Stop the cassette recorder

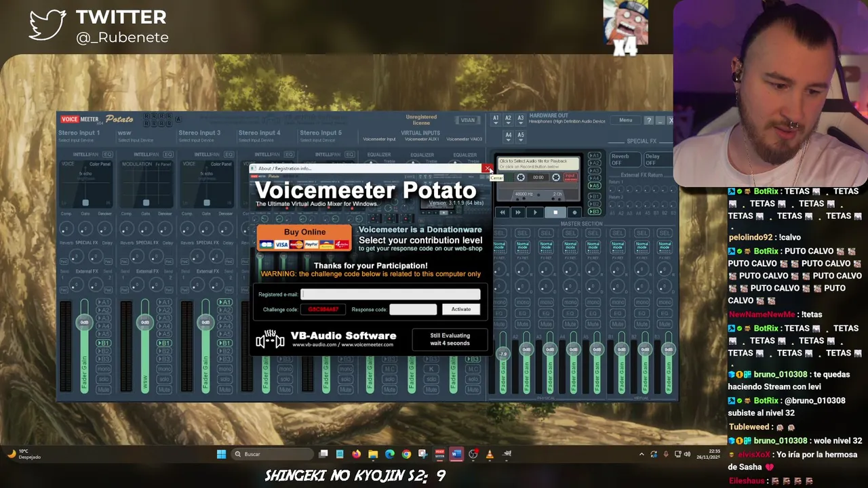click(x=555, y=213)
